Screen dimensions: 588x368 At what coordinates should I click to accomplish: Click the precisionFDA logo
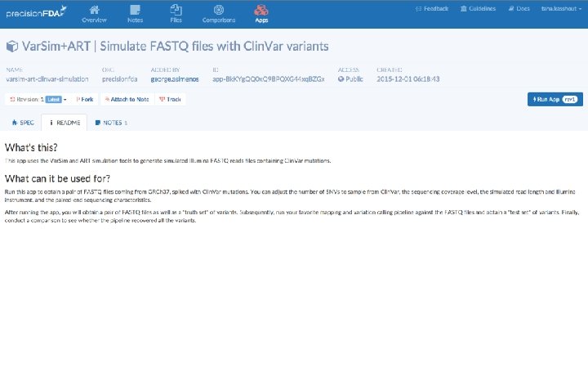coord(37,12)
